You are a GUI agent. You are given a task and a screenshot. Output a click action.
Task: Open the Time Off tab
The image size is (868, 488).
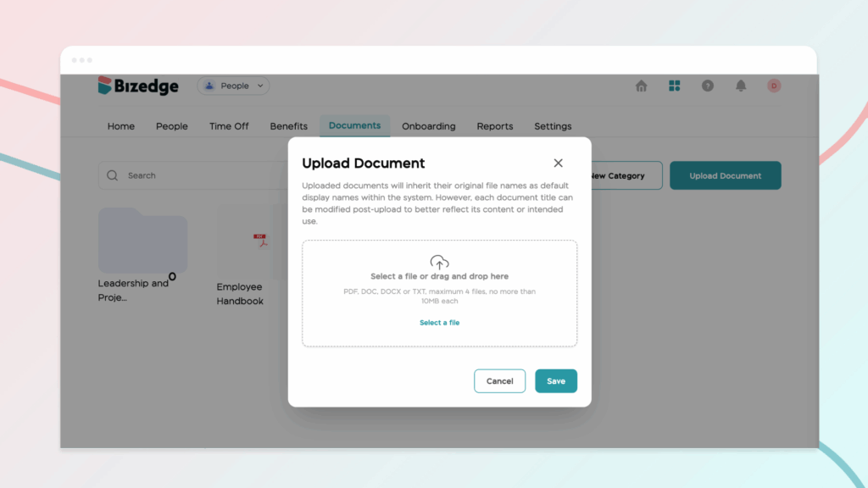coord(229,126)
